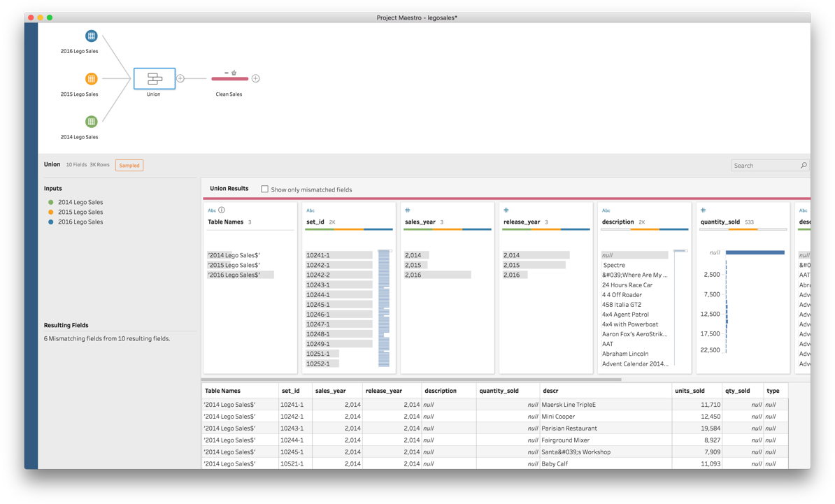Select Abraham Lincoln in description card

point(625,354)
